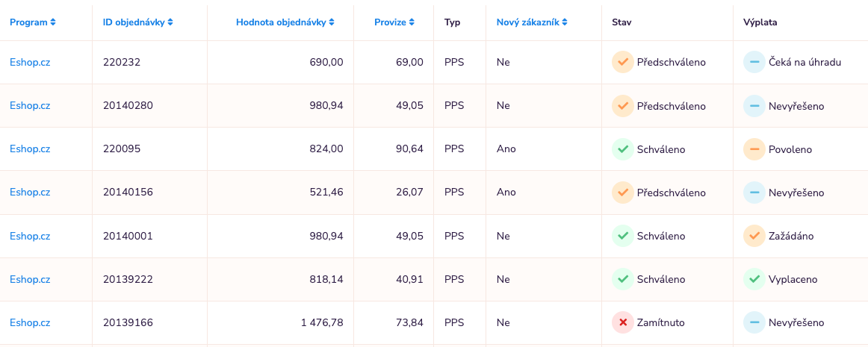Sort by Hodnota objednávky column
Screen dimensions: 868x347
pos(285,22)
